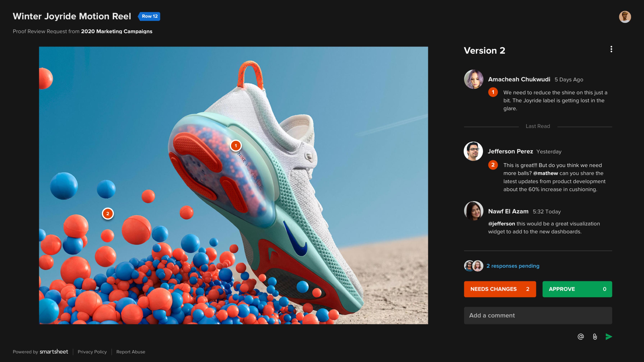Open the Row 12 badge

(149, 16)
